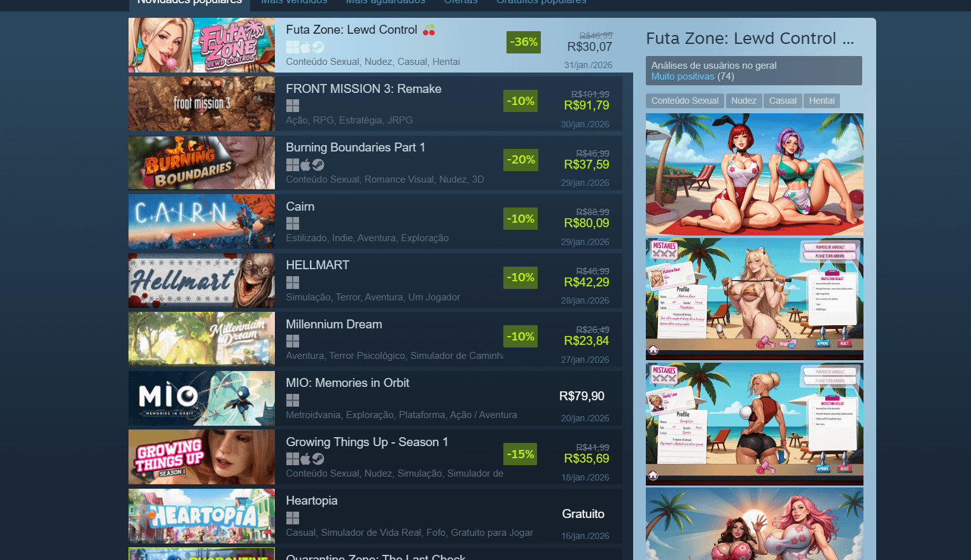Open the Heartopia capsule image
This screenshot has height=560, width=971.
coord(202,516)
